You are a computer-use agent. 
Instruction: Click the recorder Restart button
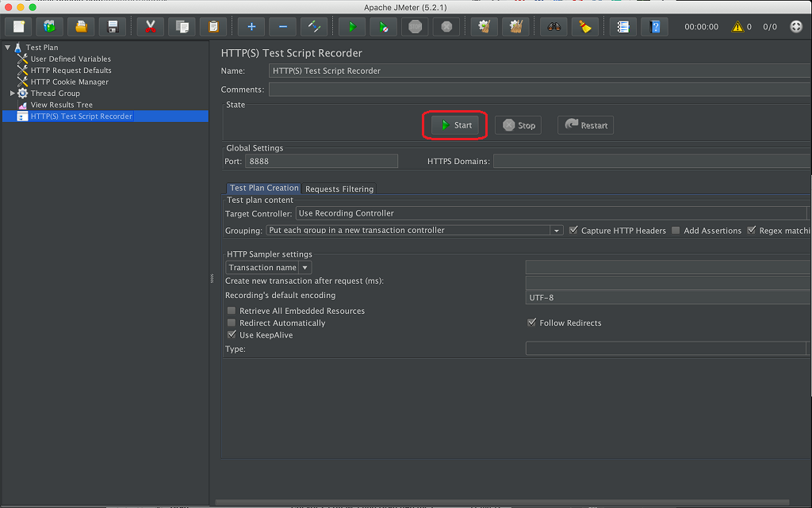click(586, 125)
